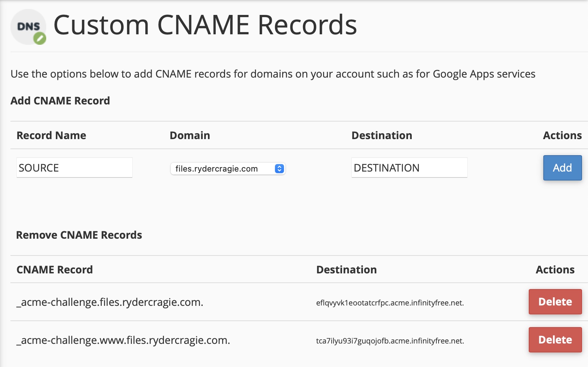This screenshot has height=367, width=588.
Task: Click the Custom CNAME Records page title
Action: (205, 25)
